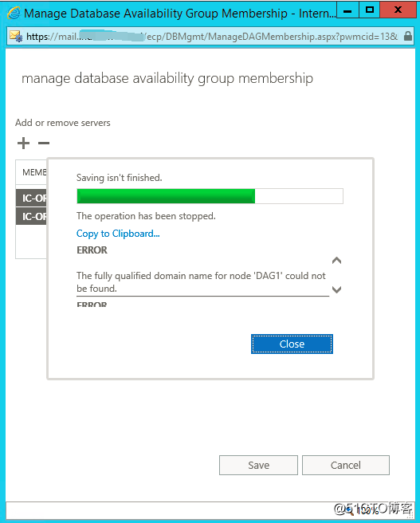Minimize the browser window
The width and height of the screenshot is (420, 523).
347,10
